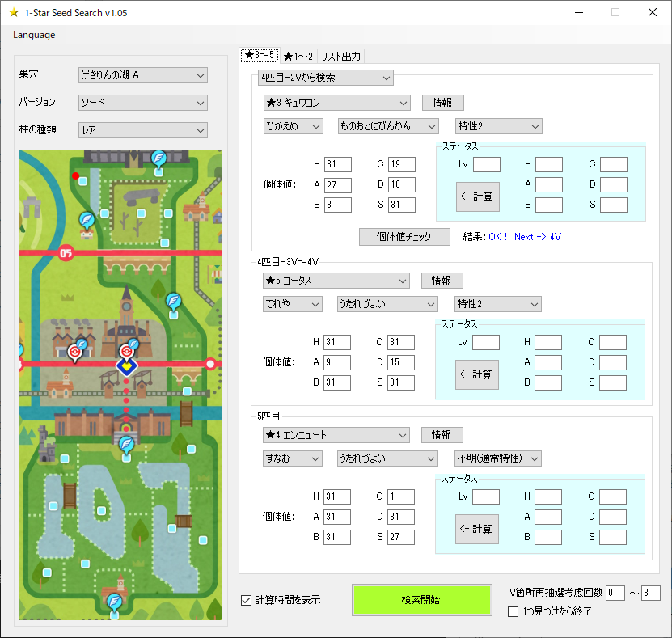The width and height of the screenshot is (672, 638).
Task: Click the Lv field in コータス status box
Action: coord(486,342)
